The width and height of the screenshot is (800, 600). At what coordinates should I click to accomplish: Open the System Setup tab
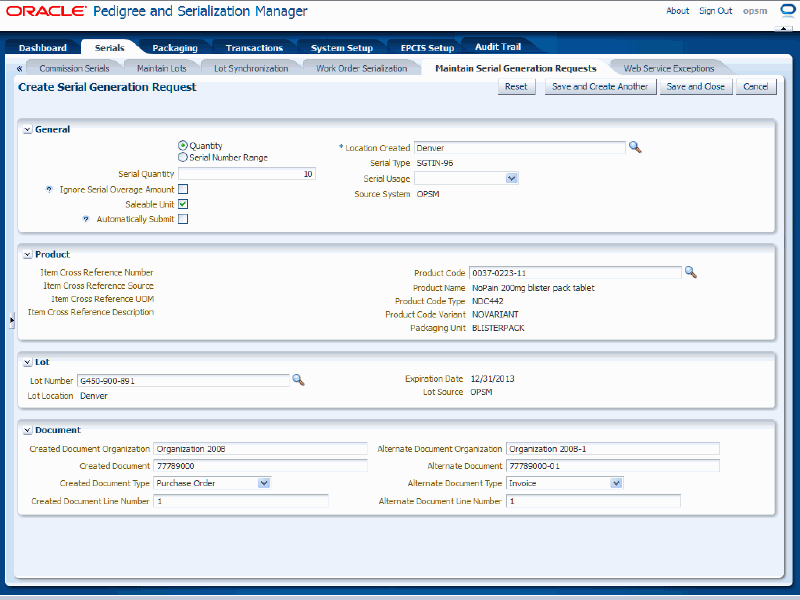click(x=342, y=47)
